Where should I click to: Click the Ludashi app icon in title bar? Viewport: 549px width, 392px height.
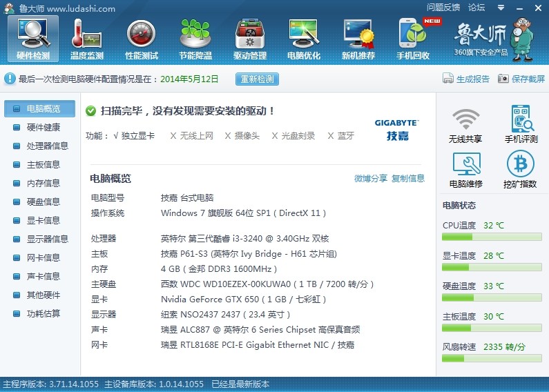9,8
